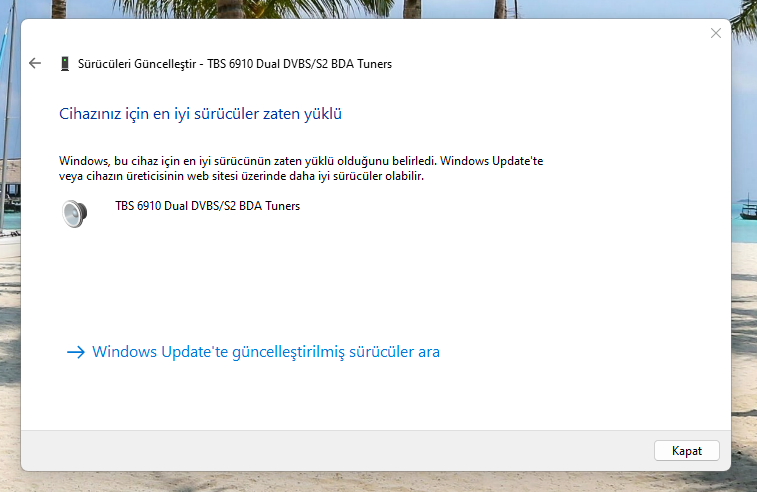This screenshot has width=757, height=492.
Task: Click the device icon in the title
Action: [x=65, y=64]
